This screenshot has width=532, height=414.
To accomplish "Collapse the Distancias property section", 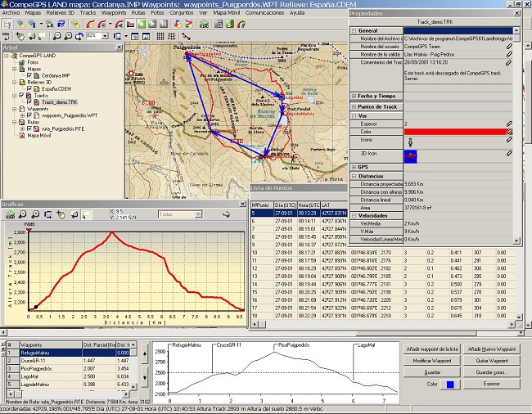I will click(x=354, y=176).
